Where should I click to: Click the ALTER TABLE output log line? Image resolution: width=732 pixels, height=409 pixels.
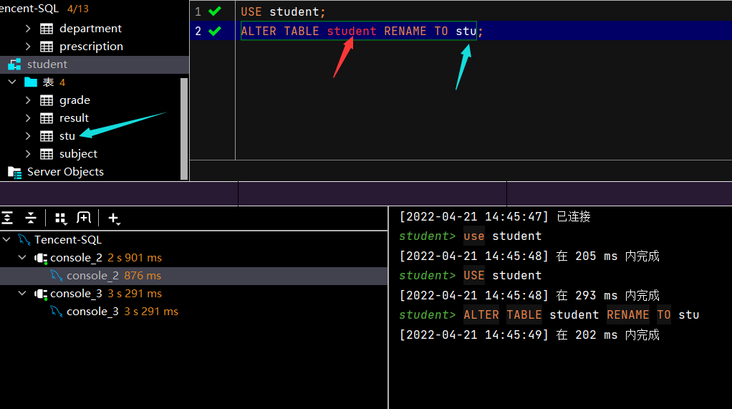click(549, 315)
